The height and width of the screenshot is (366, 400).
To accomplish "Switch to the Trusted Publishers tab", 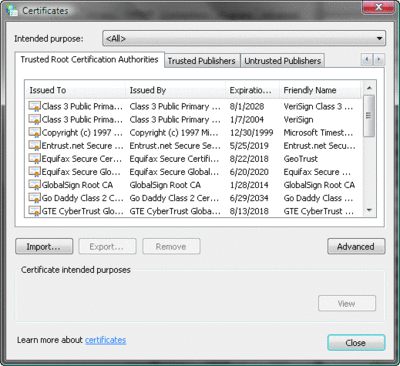I will (202, 61).
